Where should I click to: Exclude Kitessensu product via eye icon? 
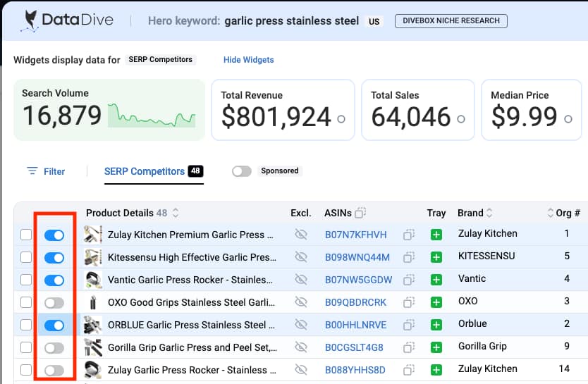[x=301, y=257]
